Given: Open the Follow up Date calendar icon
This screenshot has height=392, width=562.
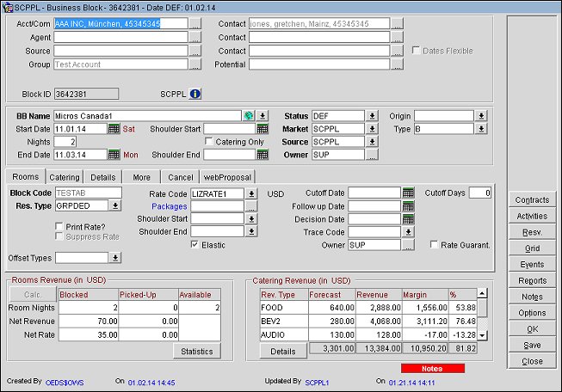Looking at the screenshot, I should pyautogui.click(x=408, y=206).
